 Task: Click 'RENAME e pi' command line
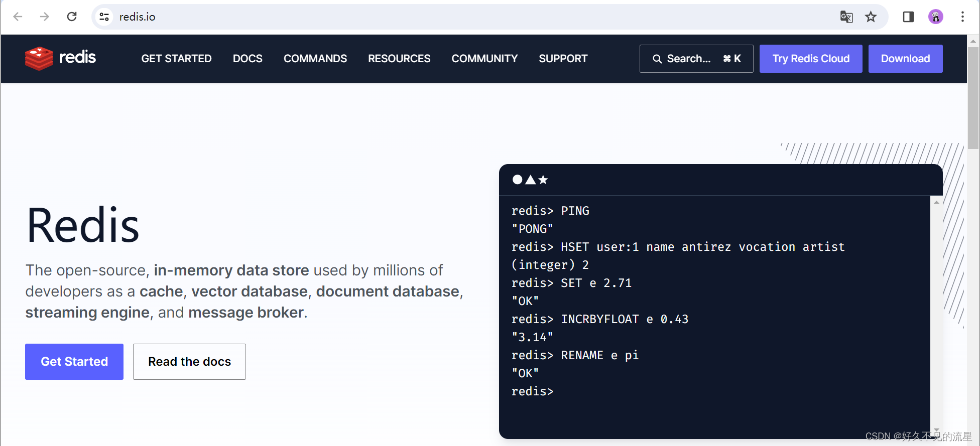coord(575,355)
